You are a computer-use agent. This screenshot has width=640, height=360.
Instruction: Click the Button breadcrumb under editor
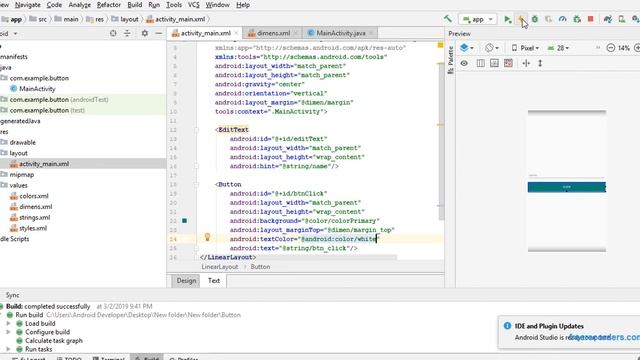coord(260,267)
